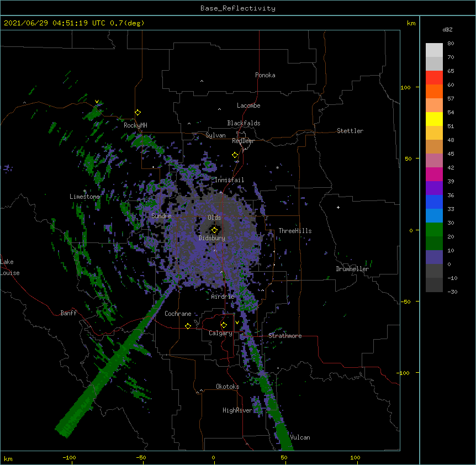Click the white caret marker west of Lacombe

[x=219, y=109]
